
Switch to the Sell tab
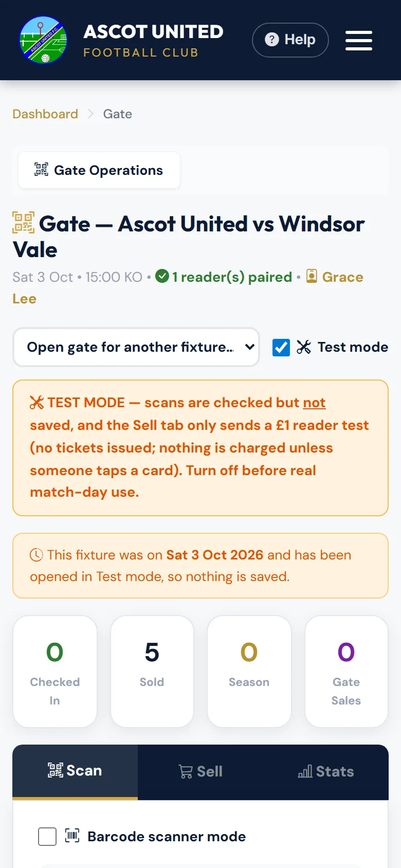click(x=200, y=771)
